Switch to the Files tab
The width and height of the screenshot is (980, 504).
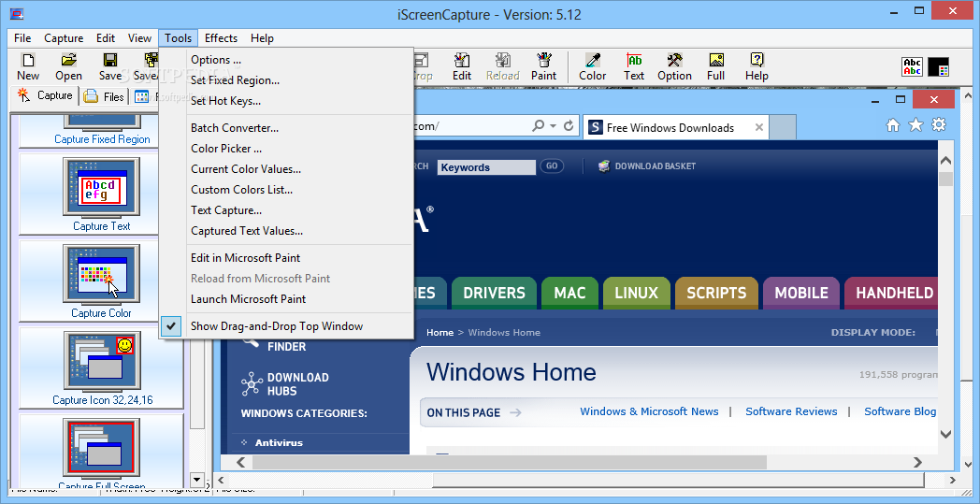[105, 96]
